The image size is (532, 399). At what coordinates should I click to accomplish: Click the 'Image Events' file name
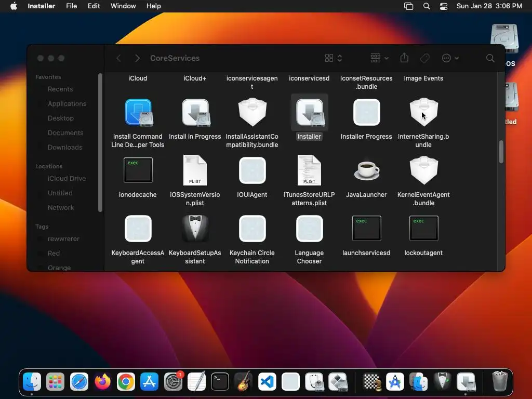click(423, 78)
